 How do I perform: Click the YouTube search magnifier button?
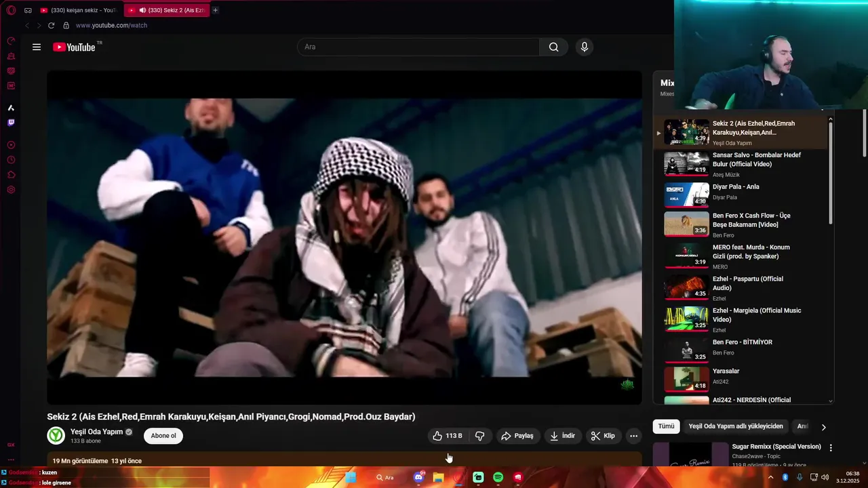pos(553,47)
